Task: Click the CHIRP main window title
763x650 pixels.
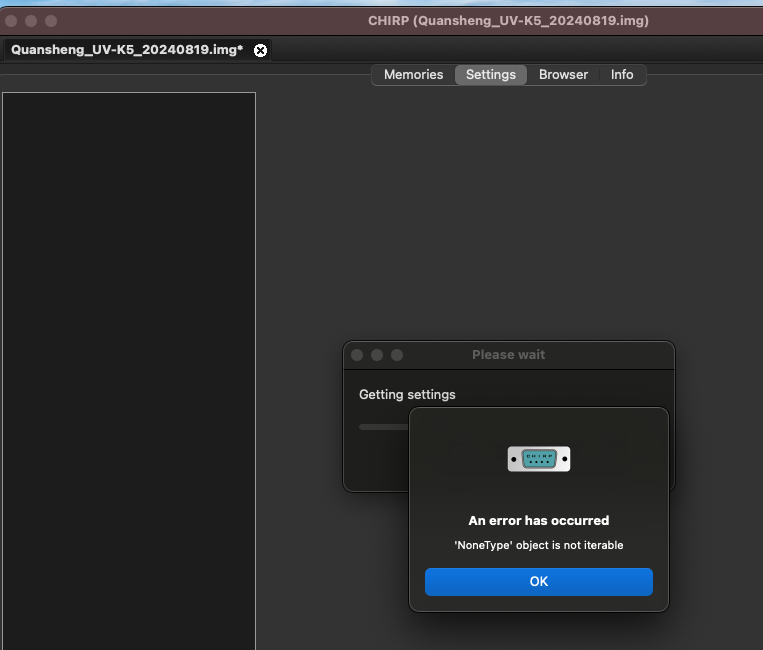Action: (x=509, y=21)
